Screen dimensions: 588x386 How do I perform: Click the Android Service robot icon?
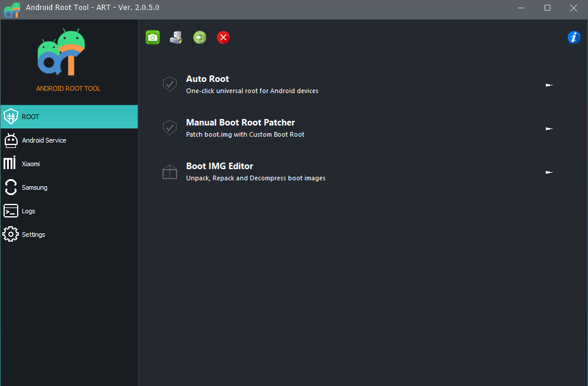pos(10,140)
